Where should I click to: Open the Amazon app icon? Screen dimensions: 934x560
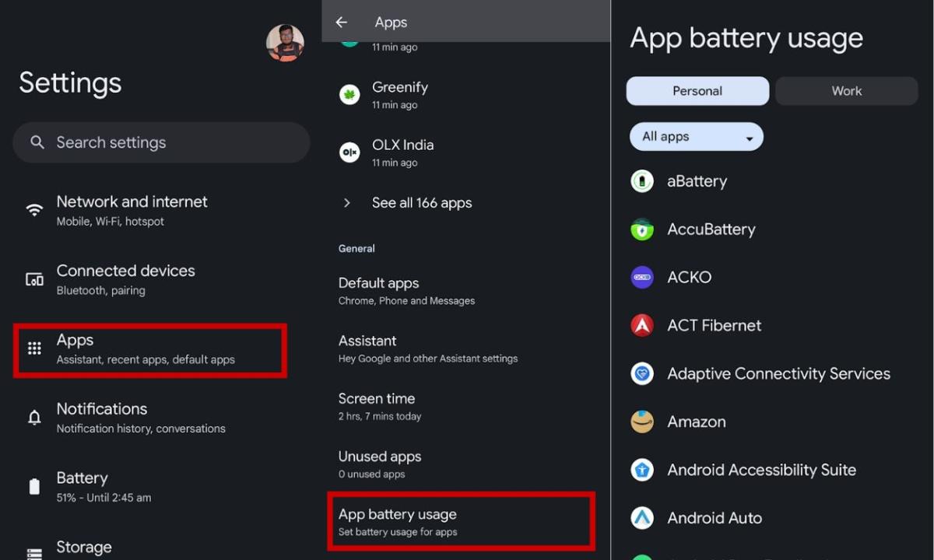tap(641, 421)
